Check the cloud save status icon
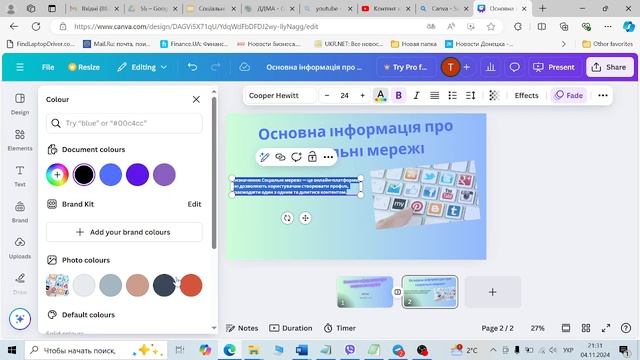 [x=244, y=67]
